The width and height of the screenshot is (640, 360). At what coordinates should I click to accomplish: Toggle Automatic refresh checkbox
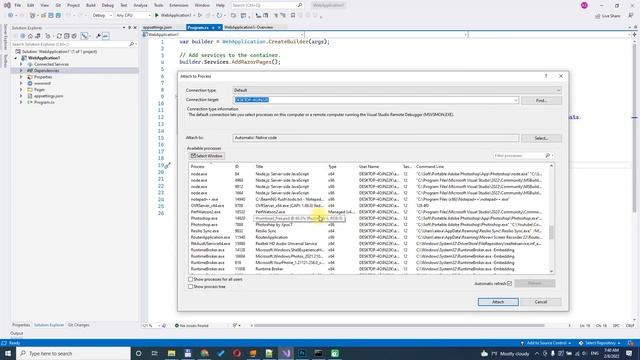click(x=509, y=283)
